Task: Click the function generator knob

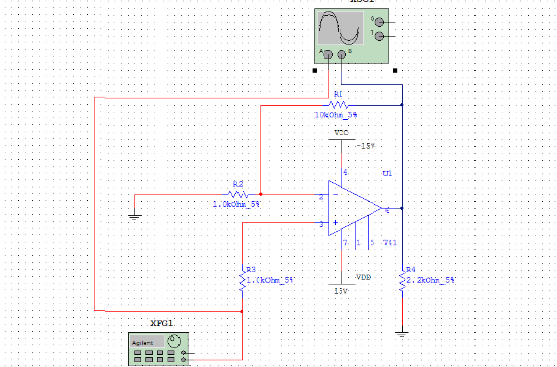Action: coord(173,341)
